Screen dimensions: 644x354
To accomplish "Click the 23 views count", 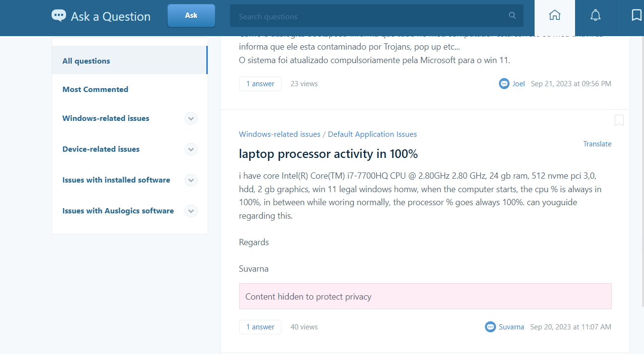I will [x=304, y=84].
